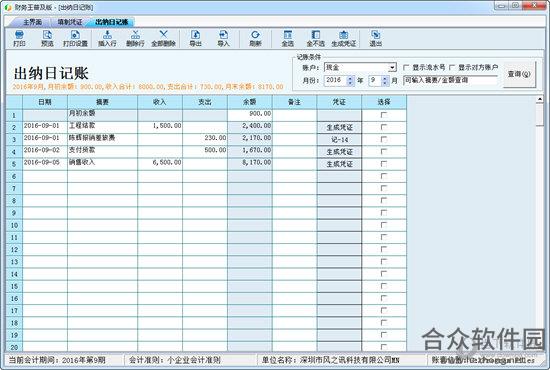This screenshot has height=370, width=550.
Task: Enable the 显示对方账户 checkbox
Action: click(x=452, y=67)
